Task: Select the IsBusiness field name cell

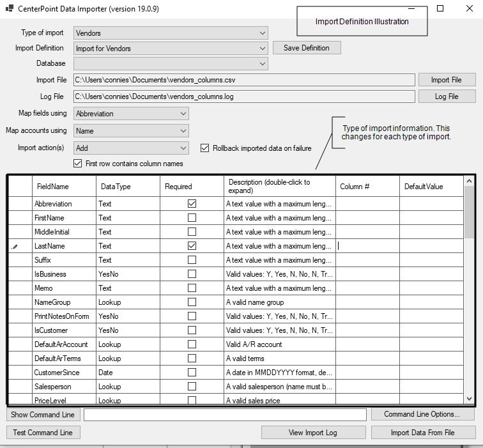Action: coord(64,274)
